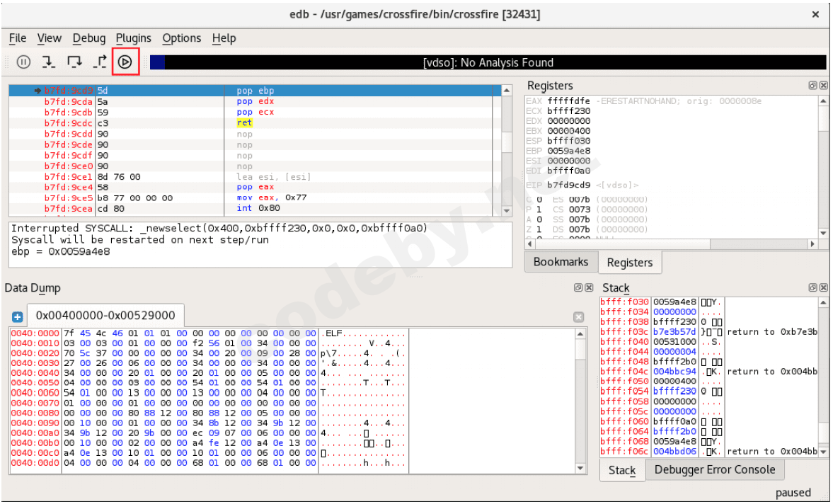Float the Registers panel
Viewport: 833px width, 504px height.
(812, 86)
